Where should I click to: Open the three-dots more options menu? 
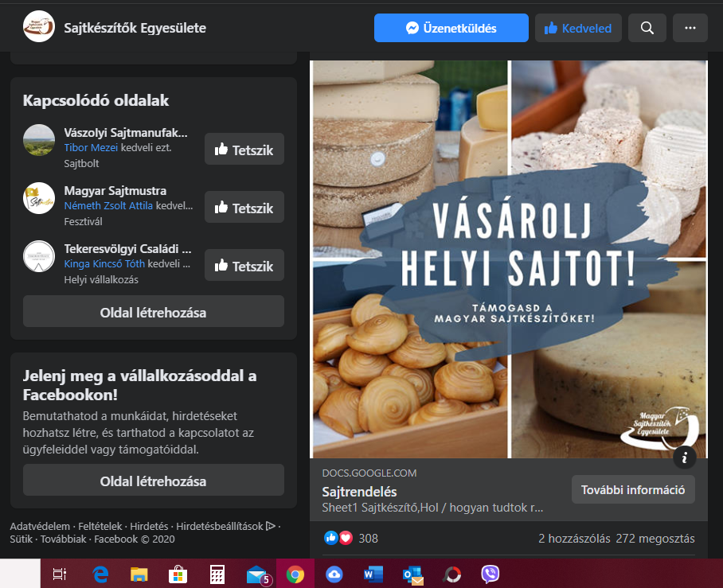(690, 28)
